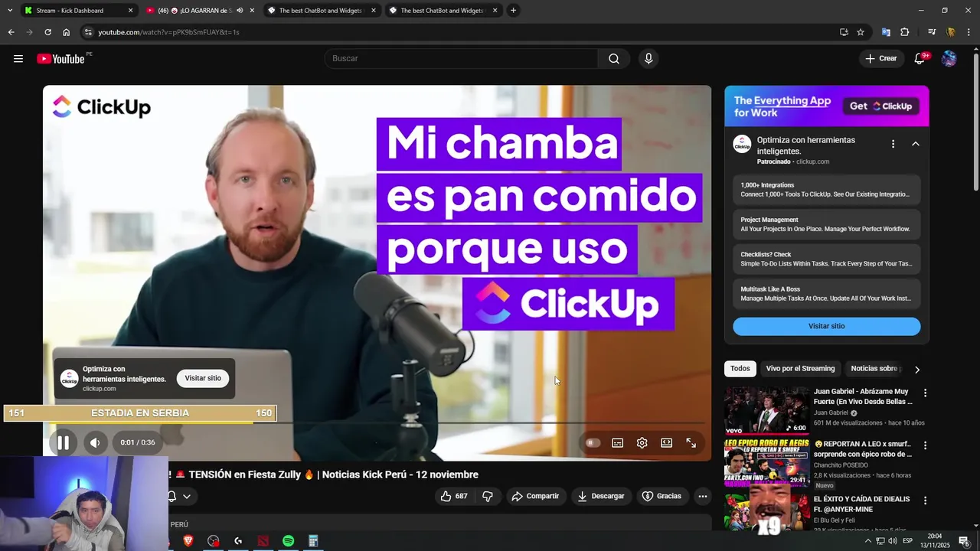Open the Windows notification center icon

click(x=964, y=541)
